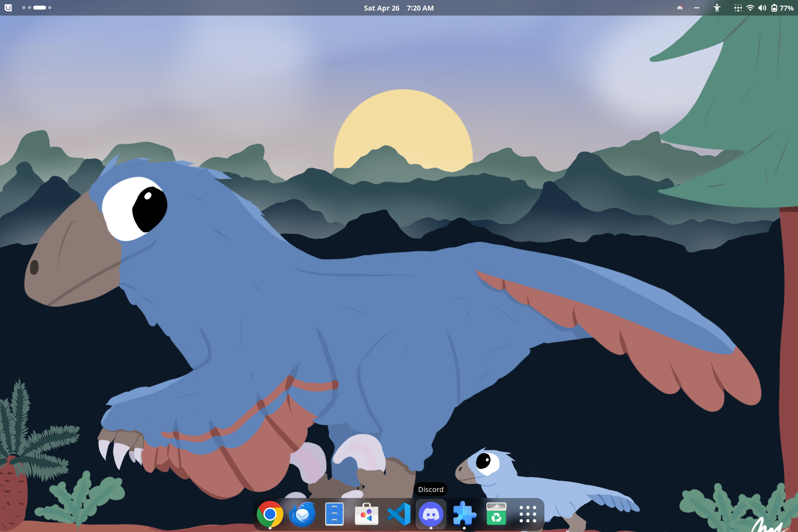Viewport: 798px width, 532px height.
Task: Click the volume speaker indicator
Action: 762,8
